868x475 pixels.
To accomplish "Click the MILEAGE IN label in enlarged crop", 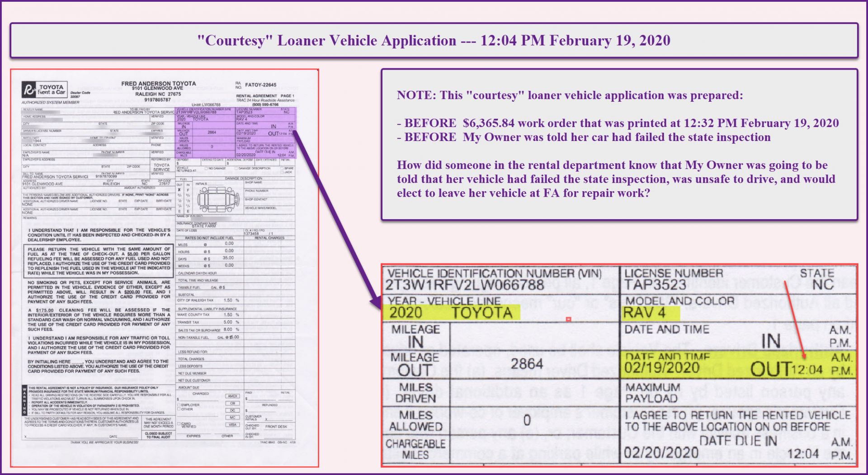I will pyautogui.click(x=416, y=336).
